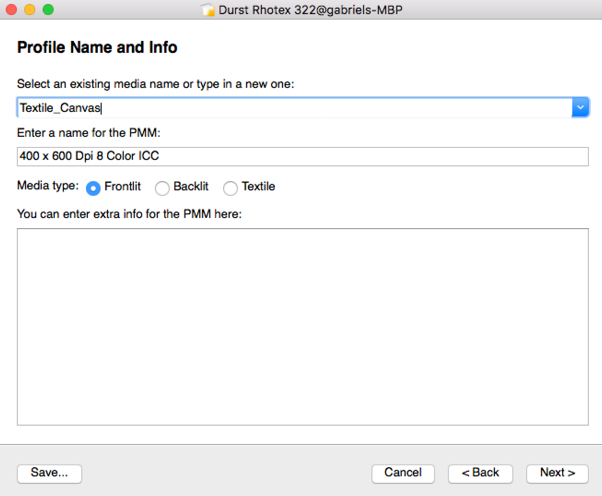Click the document icon in the title bar
The image size is (602, 496).
208,10
